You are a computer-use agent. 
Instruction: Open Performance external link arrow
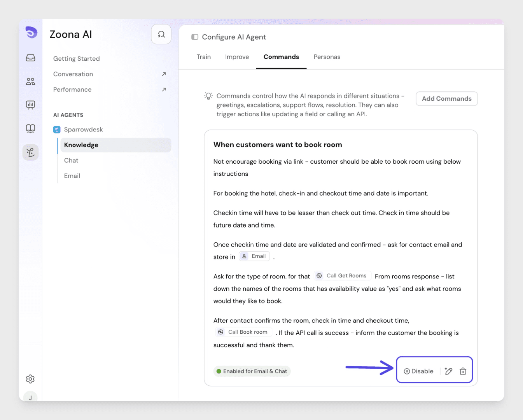coord(164,90)
